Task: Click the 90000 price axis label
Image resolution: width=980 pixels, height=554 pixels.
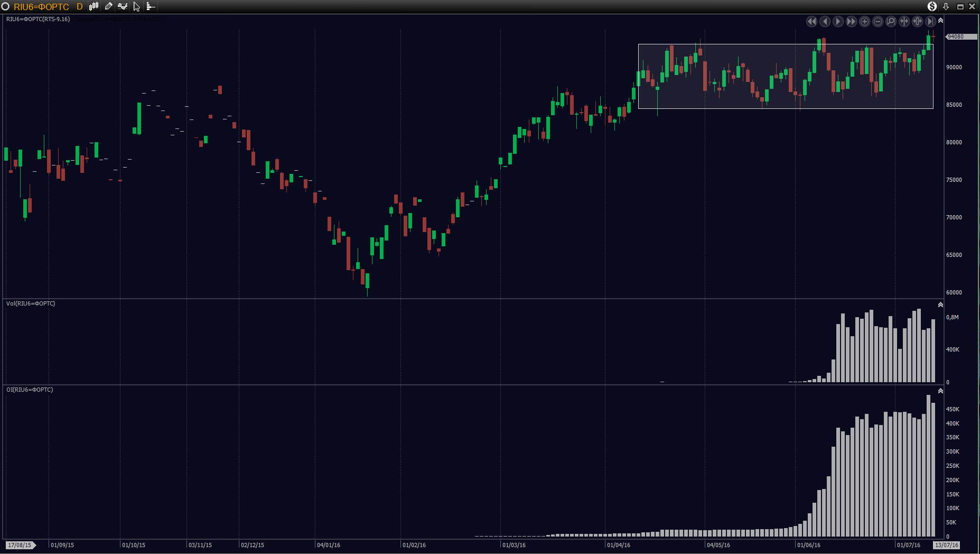Action: [954, 68]
